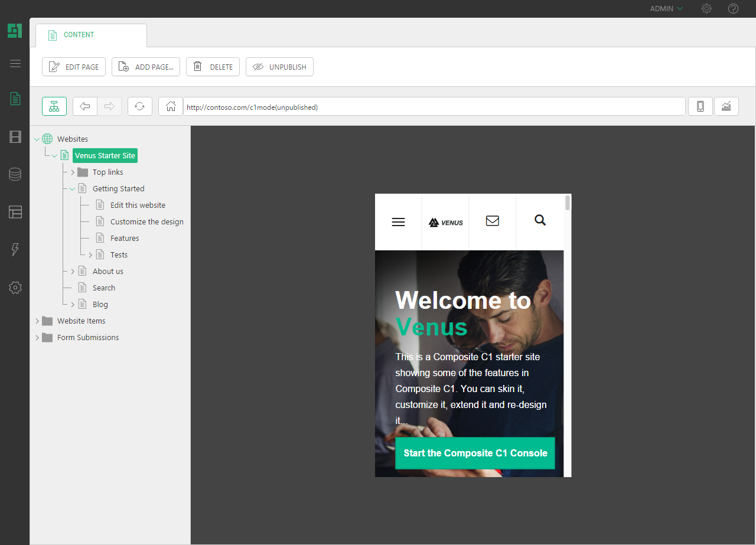Viewport: 756px width, 545px height.
Task: Open the ADMIN user dropdown
Action: (666, 8)
